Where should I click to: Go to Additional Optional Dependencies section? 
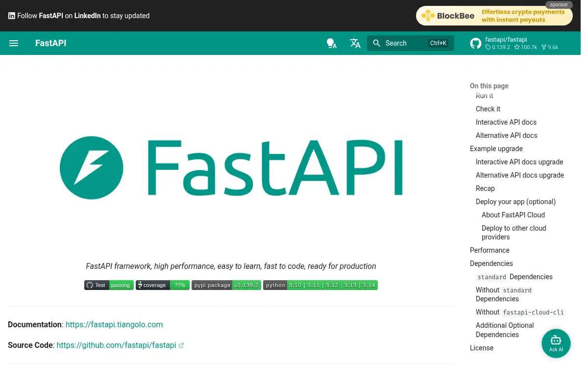click(x=505, y=330)
